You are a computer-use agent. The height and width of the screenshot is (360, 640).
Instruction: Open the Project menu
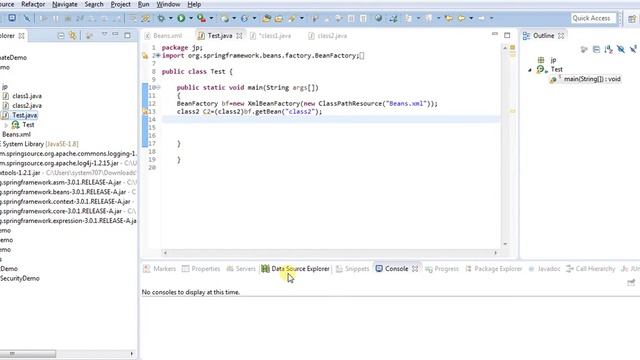click(x=120, y=4)
